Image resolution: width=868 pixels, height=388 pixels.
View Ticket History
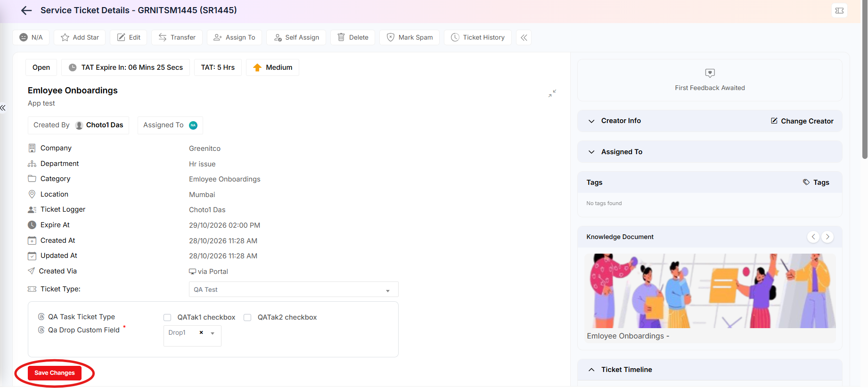(477, 37)
